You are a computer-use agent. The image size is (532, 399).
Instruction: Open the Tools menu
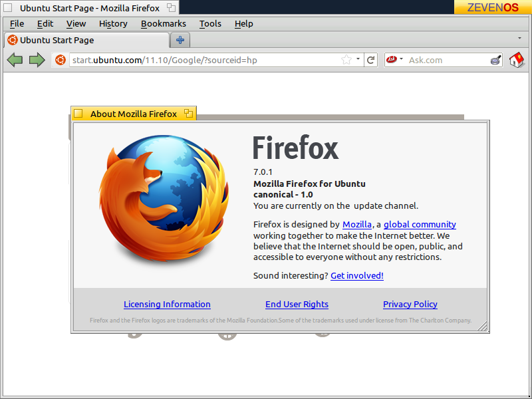pyautogui.click(x=210, y=24)
